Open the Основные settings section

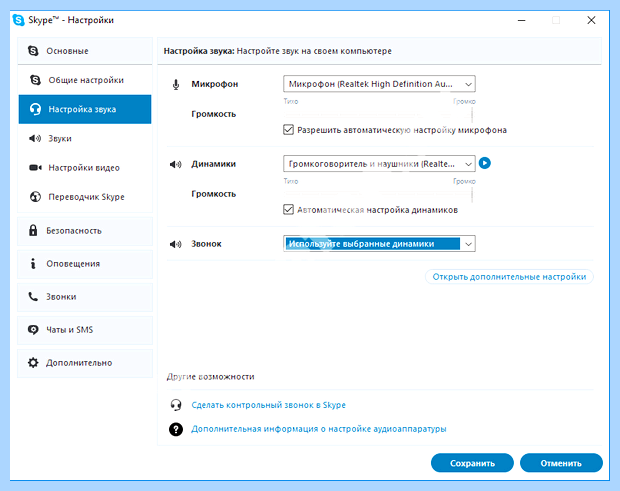point(85,51)
